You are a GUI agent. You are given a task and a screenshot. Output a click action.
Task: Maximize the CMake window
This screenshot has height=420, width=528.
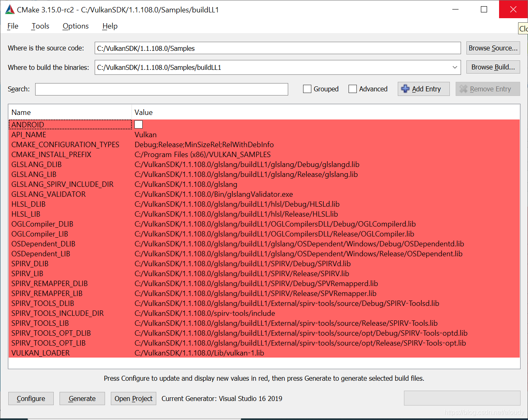point(484,10)
